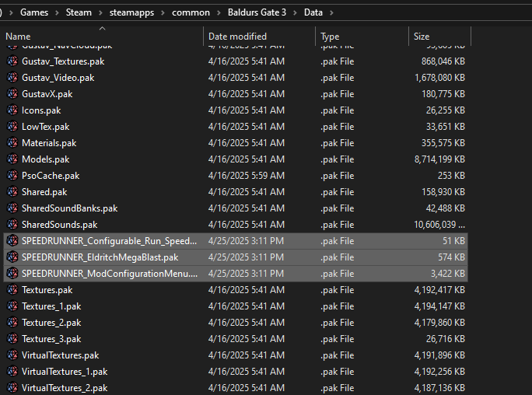This screenshot has width=532, height=395.
Task: Click the Textures_3.pak file icon
Action: [12, 339]
